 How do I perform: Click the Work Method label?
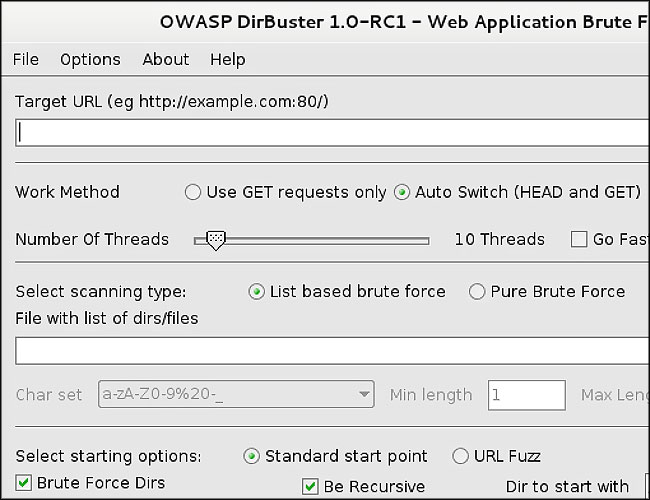pyautogui.click(x=68, y=192)
